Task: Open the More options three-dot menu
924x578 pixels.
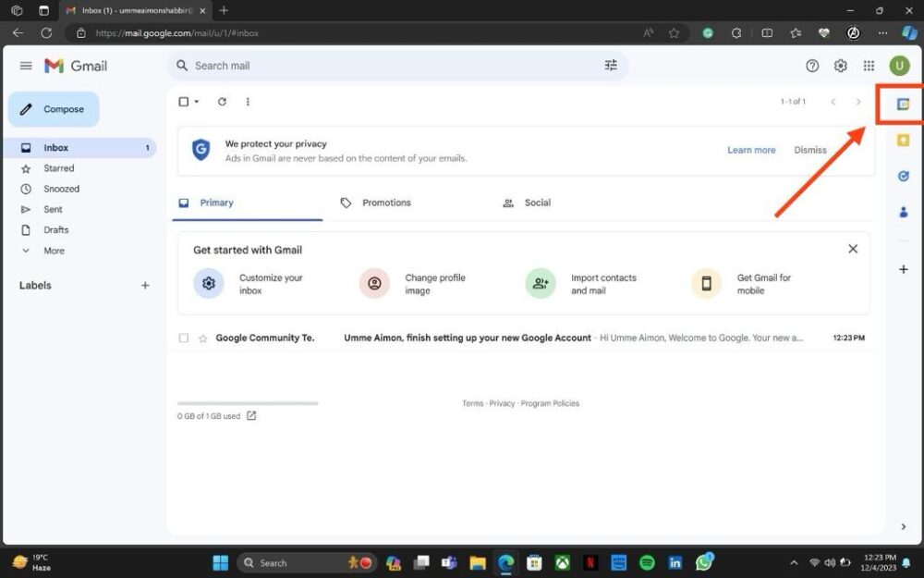Action: [x=248, y=102]
